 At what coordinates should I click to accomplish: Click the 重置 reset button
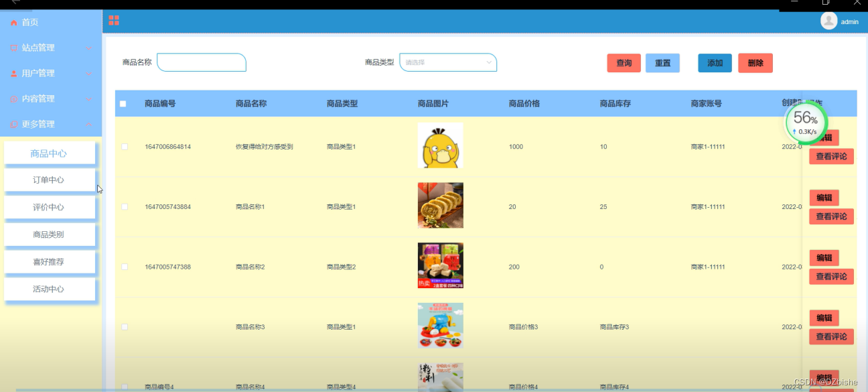click(663, 63)
